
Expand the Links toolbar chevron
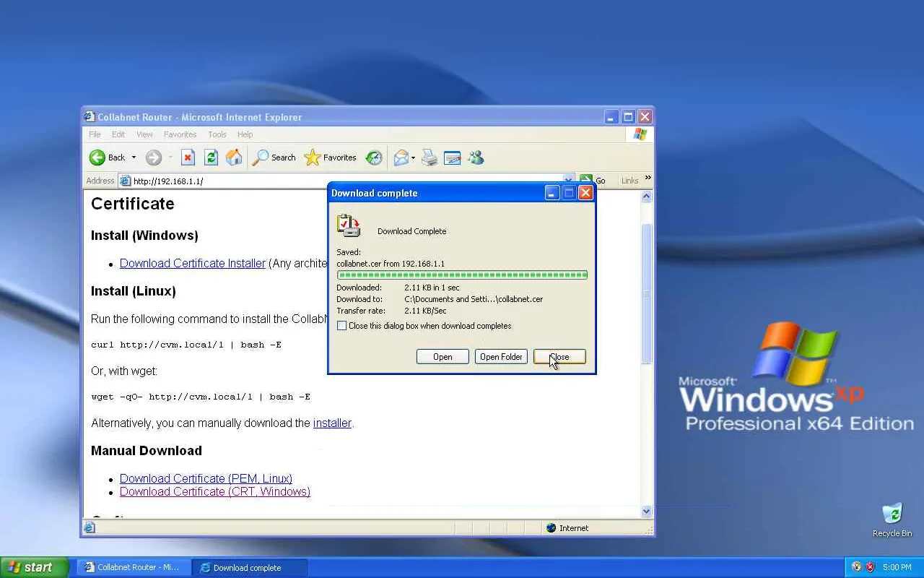[x=648, y=178]
